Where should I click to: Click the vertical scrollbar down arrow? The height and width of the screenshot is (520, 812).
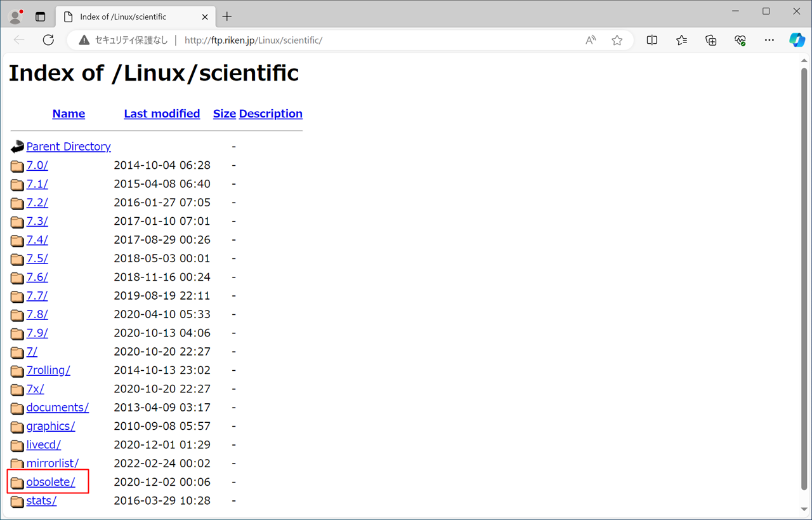[x=804, y=509]
